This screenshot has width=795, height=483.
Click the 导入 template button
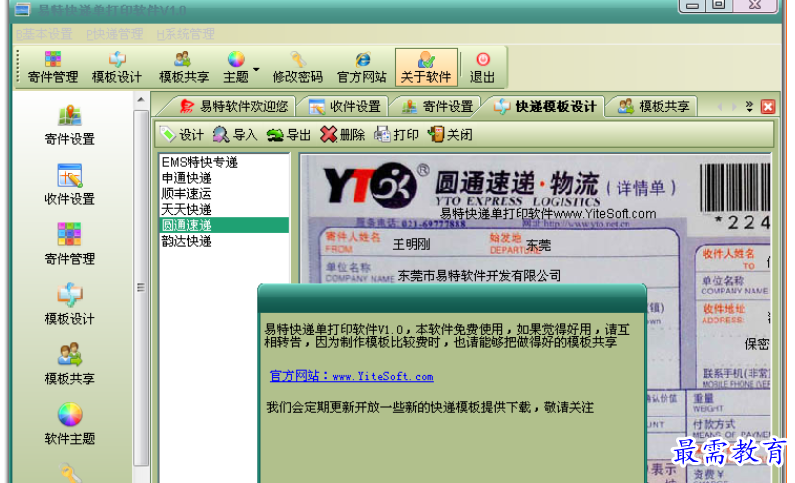click(x=235, y=135)
